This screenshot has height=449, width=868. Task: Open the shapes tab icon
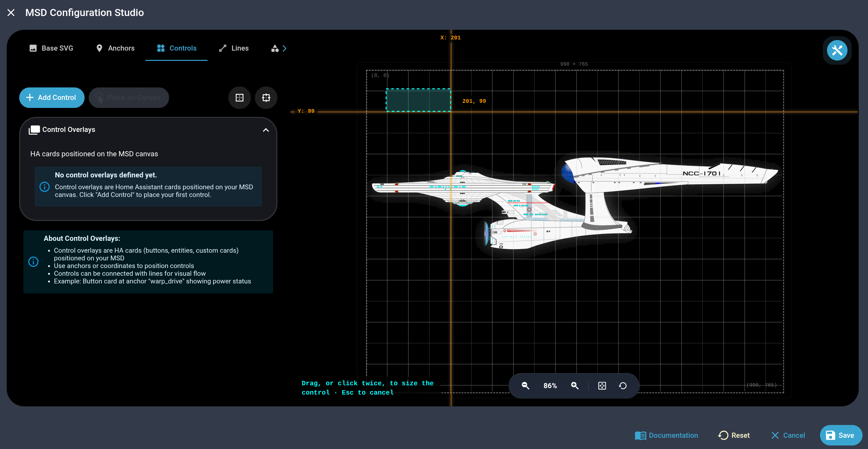click(x=275, y=48)
